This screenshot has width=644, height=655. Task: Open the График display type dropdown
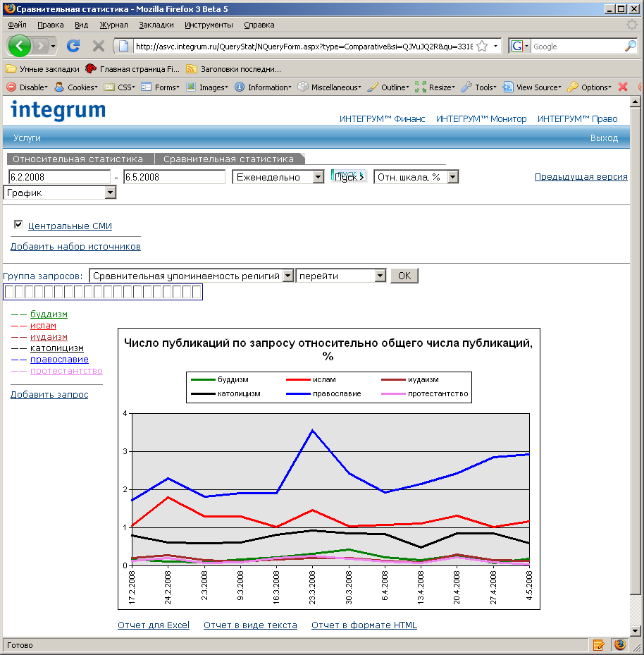click(x=59, y=192)
